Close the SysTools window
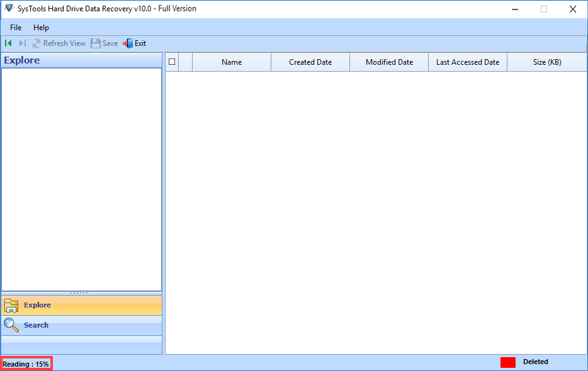588x371 pixels. [573, 9]
